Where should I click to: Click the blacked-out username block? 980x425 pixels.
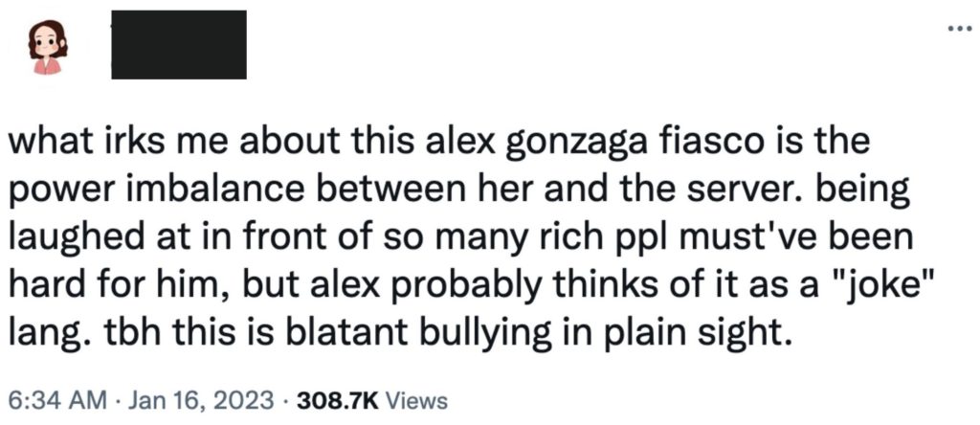[x=179, y=44]
